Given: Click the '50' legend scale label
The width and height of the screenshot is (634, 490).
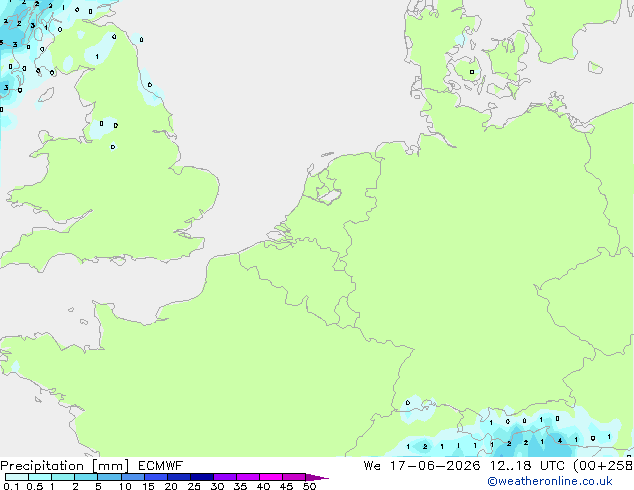Looking at the screenshot, I should tap(309, 486).
